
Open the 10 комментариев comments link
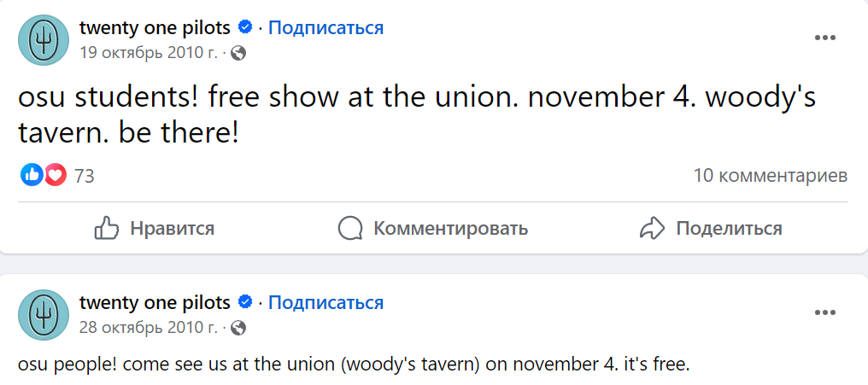click(770, 176)
